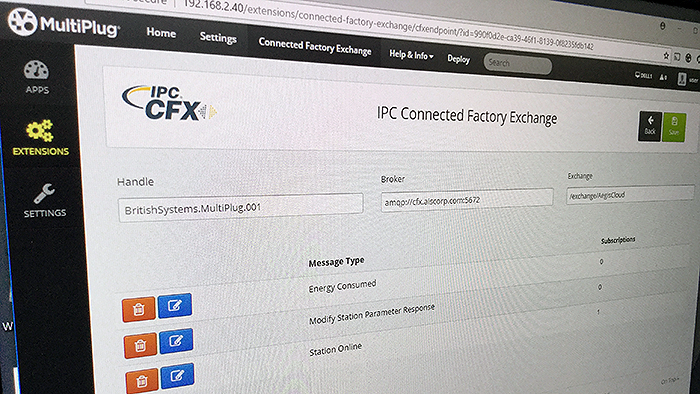This screenshot has height=394, width=700.
Task: Click 'Modify Station Parameter Response' text
Action: tap(372, 315)
